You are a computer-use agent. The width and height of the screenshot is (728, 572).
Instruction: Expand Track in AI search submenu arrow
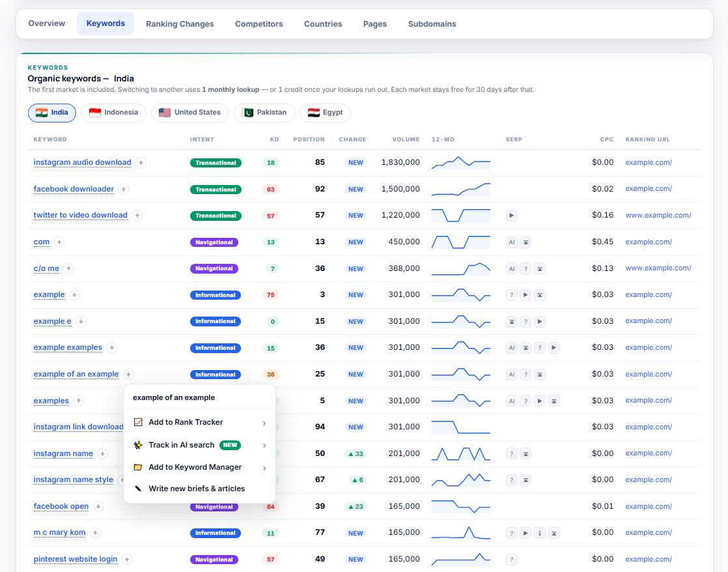click(264, 445)
